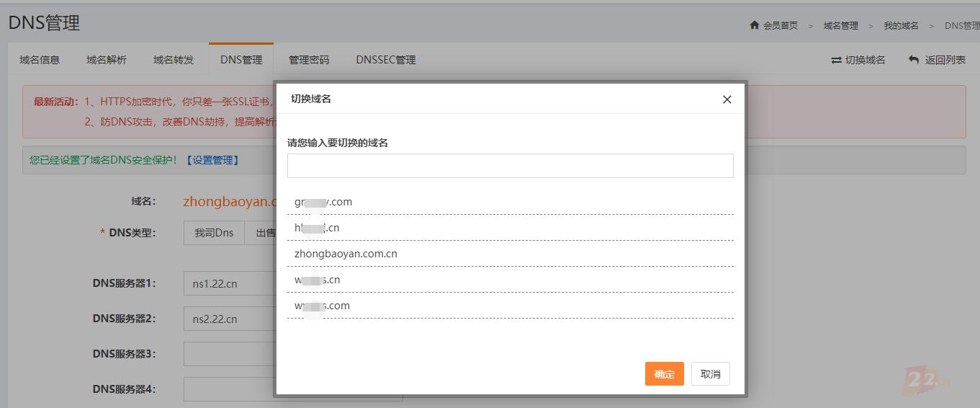Click the 返回列表 text link
Viewport: 980px width, 408px height.
click(945, 60)
